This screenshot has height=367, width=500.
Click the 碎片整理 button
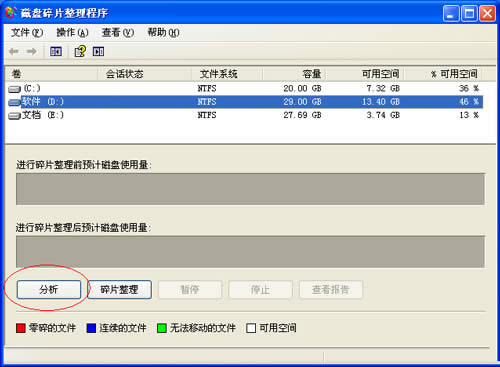(x=120, y=289)
